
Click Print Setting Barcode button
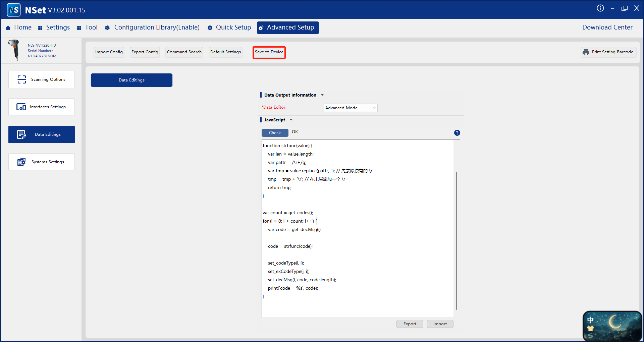pos(608,52)
